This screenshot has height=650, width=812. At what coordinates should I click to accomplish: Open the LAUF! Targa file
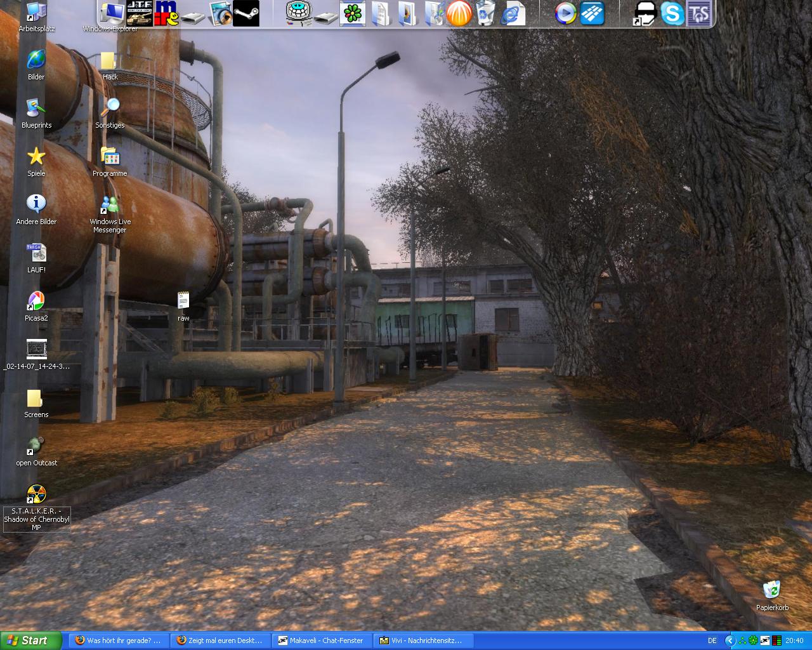[x=36, y=258]
